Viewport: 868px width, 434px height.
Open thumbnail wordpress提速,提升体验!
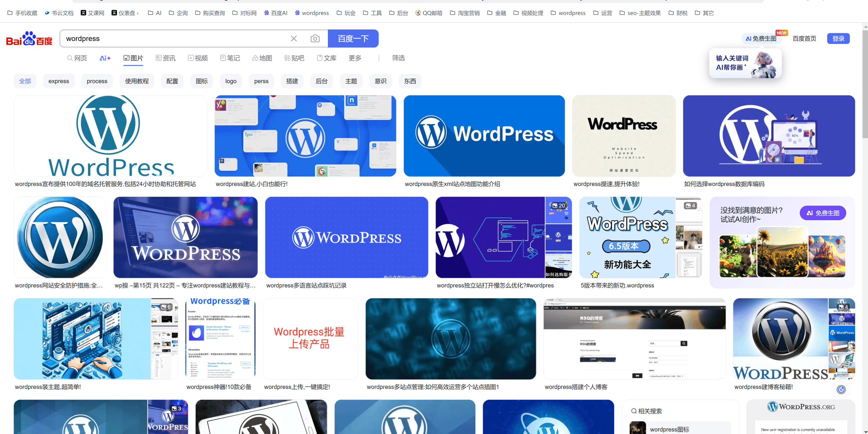click(624, 136)
